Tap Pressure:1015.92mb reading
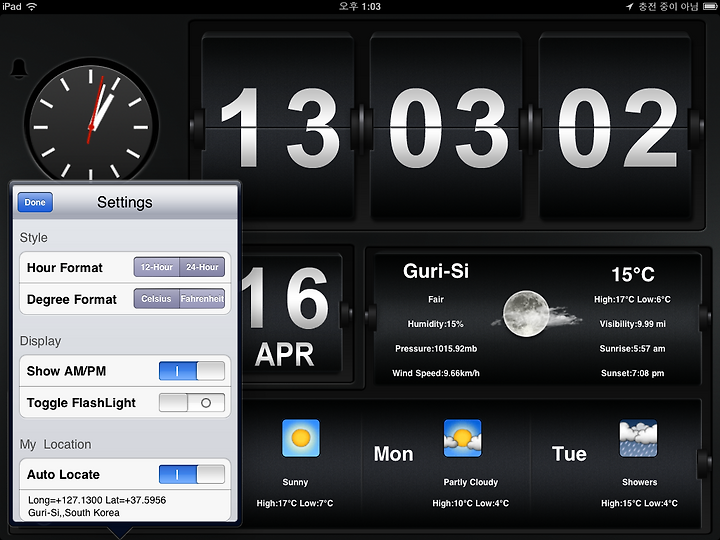720x540 pixels. pyautogui.click(x=436, y=349)
